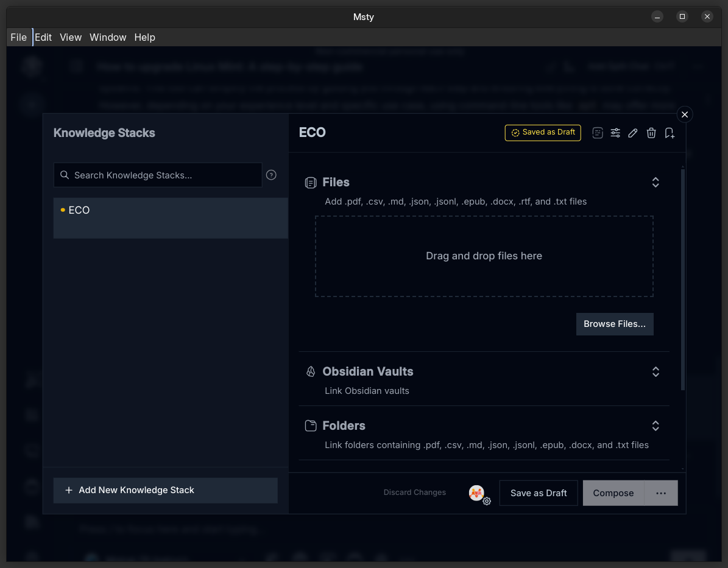728x568 pixels.
Task: Click the Browse Files button
Action: pyautogui.click(x=615, y=324)
